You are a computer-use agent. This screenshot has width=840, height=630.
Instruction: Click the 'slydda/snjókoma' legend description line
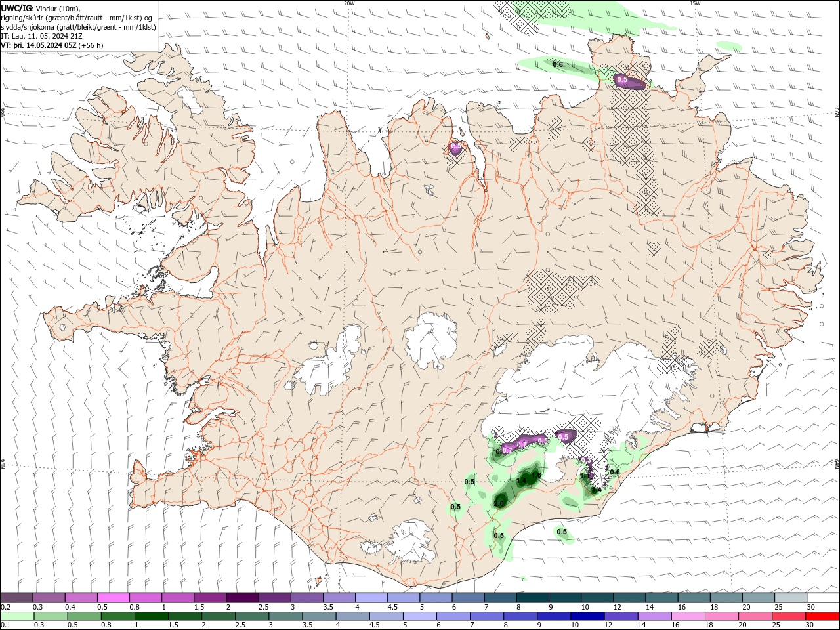[78, 27]
